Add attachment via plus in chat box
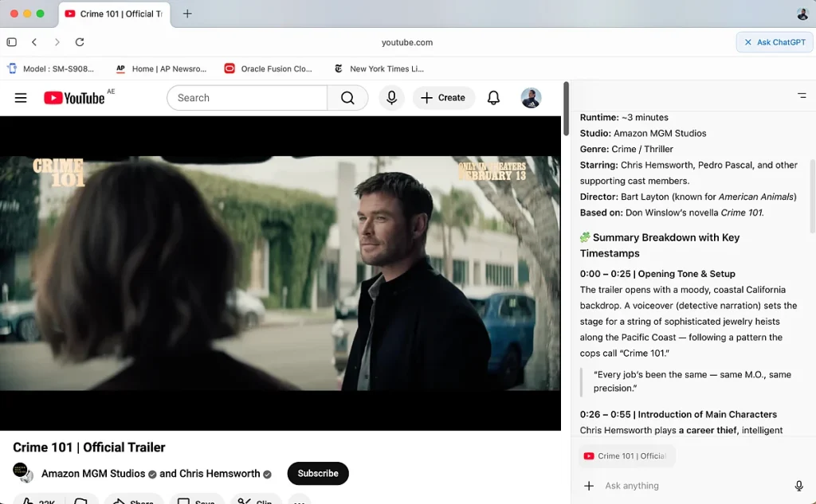 [589, 486]
